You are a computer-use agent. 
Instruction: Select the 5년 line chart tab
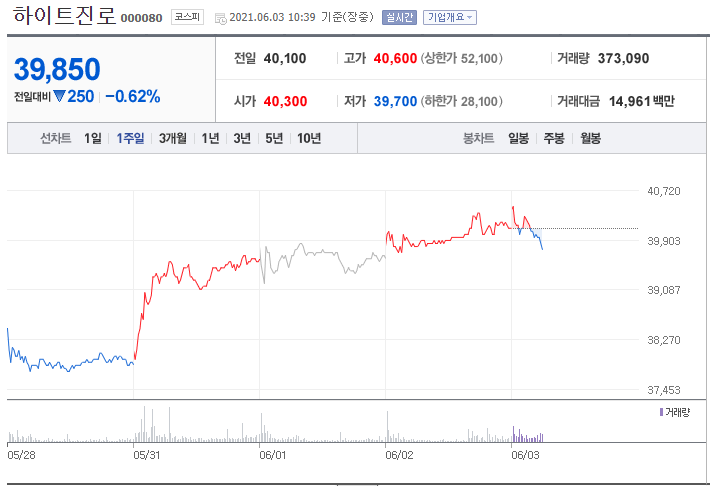tap(273, 138)
